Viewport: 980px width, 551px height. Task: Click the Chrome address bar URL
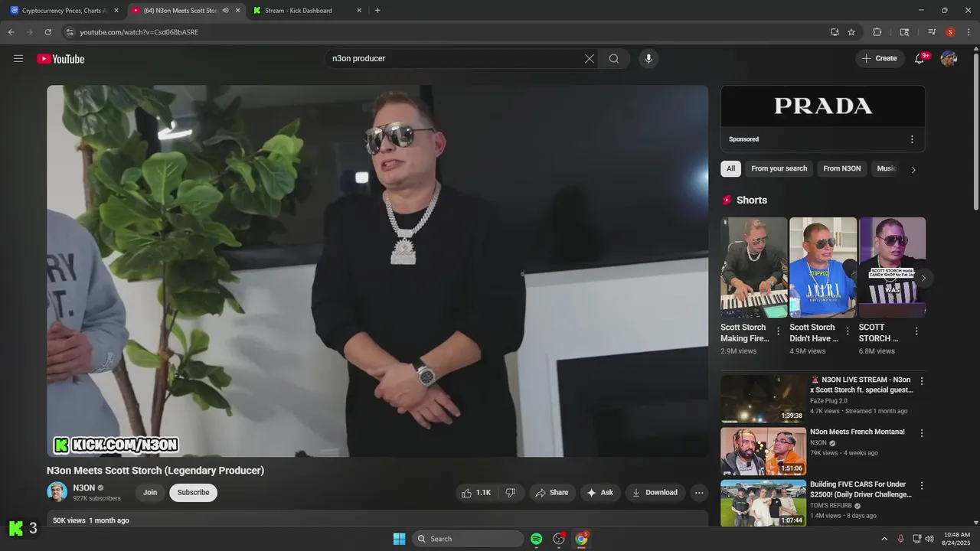139,32
